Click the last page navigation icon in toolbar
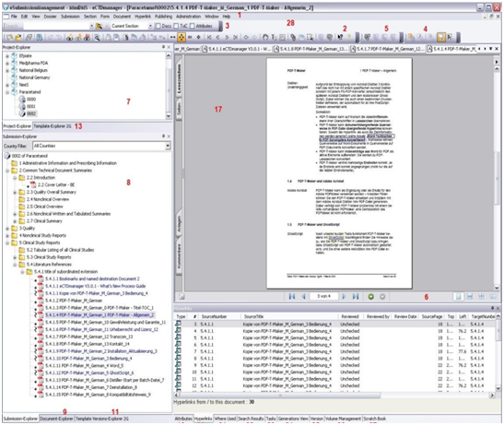504x425 pixels. 236,37
